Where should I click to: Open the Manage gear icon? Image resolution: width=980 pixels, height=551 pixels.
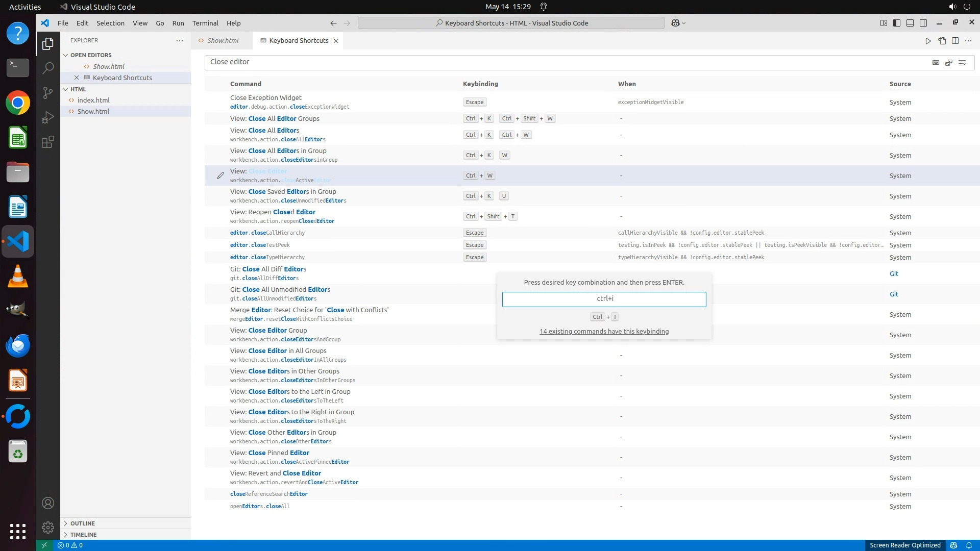[47, 527]
